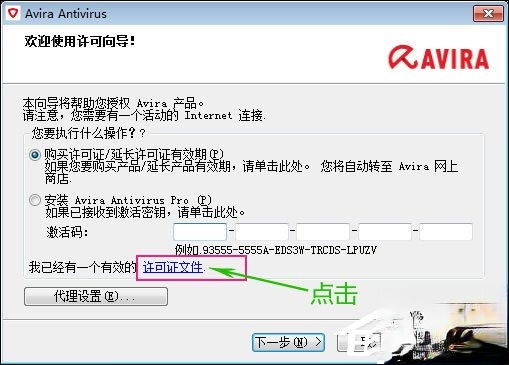Click the 激活码: label
The height and width of the screenshot is (365, 509).
[x=68, y=232]
